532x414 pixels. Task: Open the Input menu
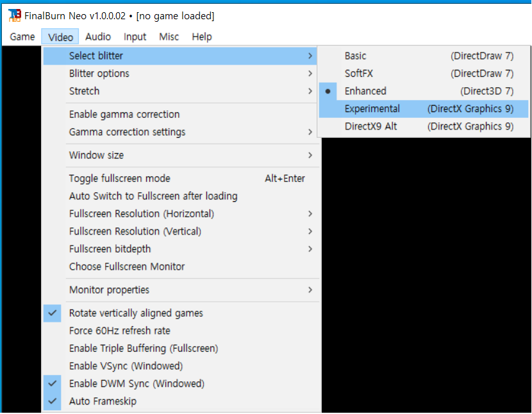tap(135, 37)
